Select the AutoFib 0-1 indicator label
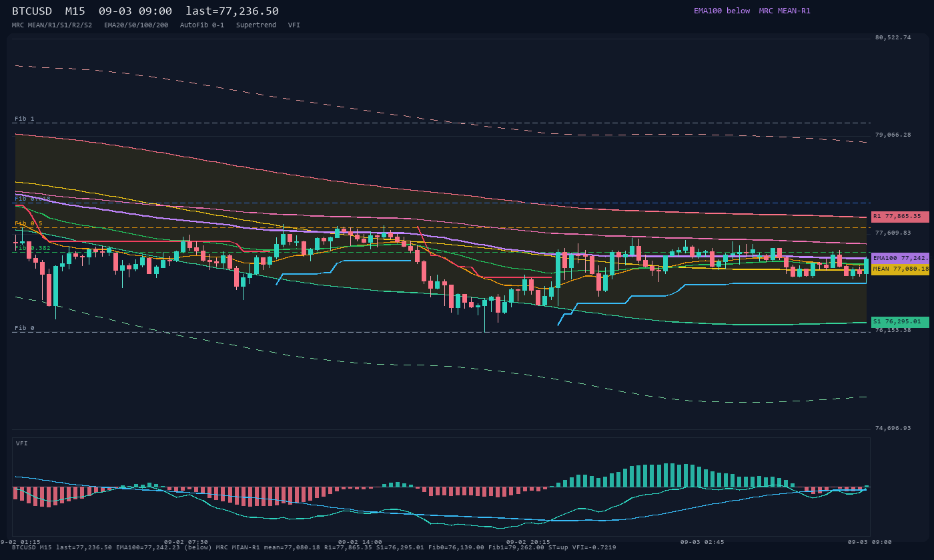 pos(202,25)
